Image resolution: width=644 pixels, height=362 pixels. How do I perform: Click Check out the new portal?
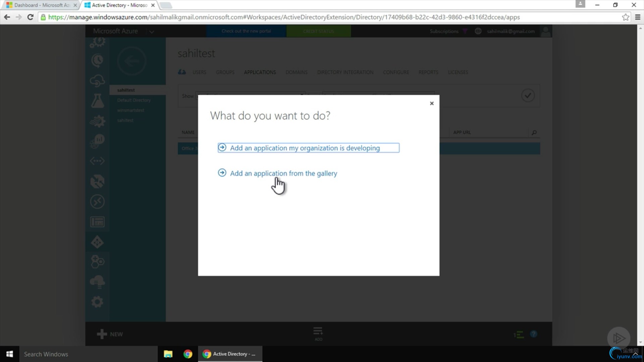click(246, 31)
